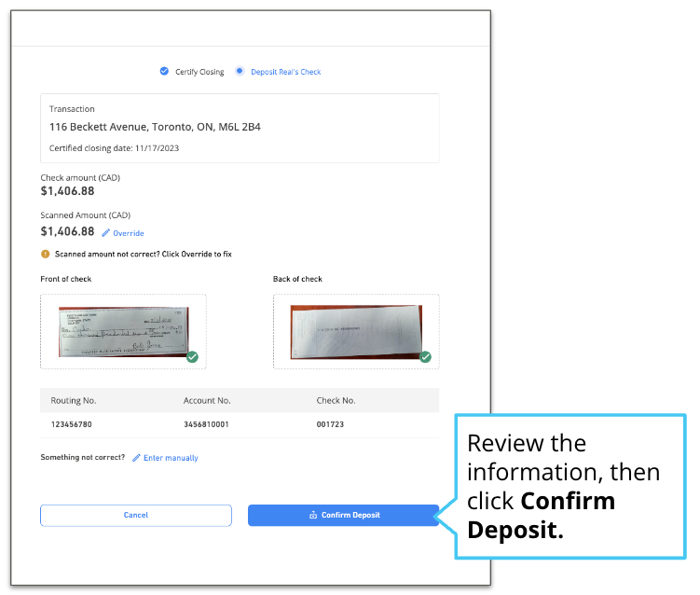Click the Transaction heading label
The width and height of the screenshot is (700, 595).
[x=72, y=109]
